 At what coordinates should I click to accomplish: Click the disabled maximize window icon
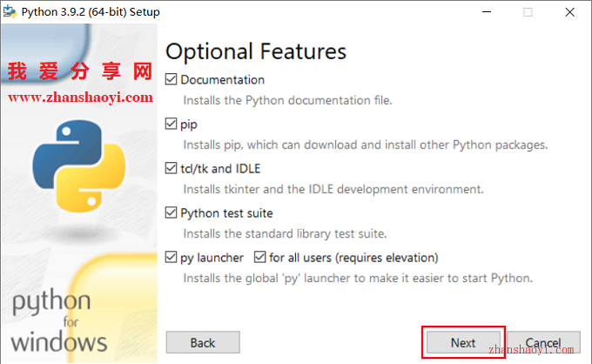(528, 12)
